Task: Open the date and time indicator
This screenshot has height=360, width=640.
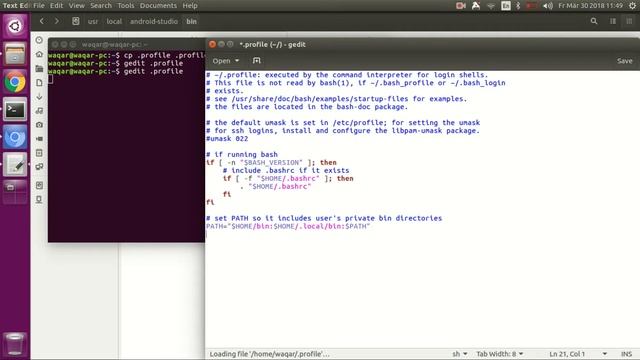Action: click(x=591, y=6)
